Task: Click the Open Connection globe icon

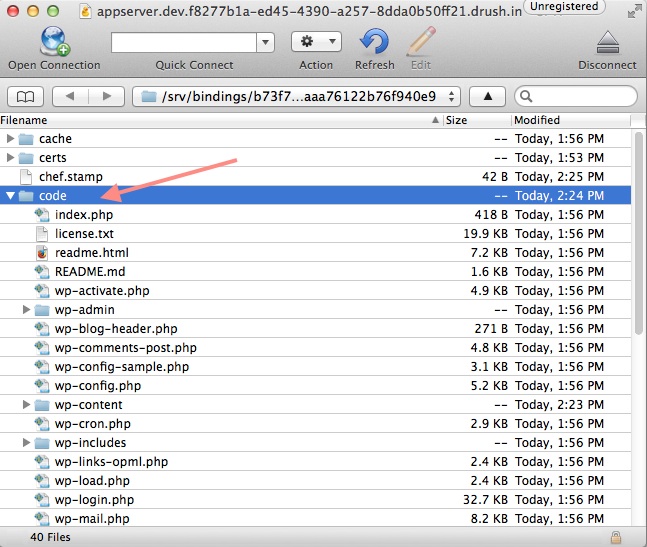Action: [x=54, y=42]
